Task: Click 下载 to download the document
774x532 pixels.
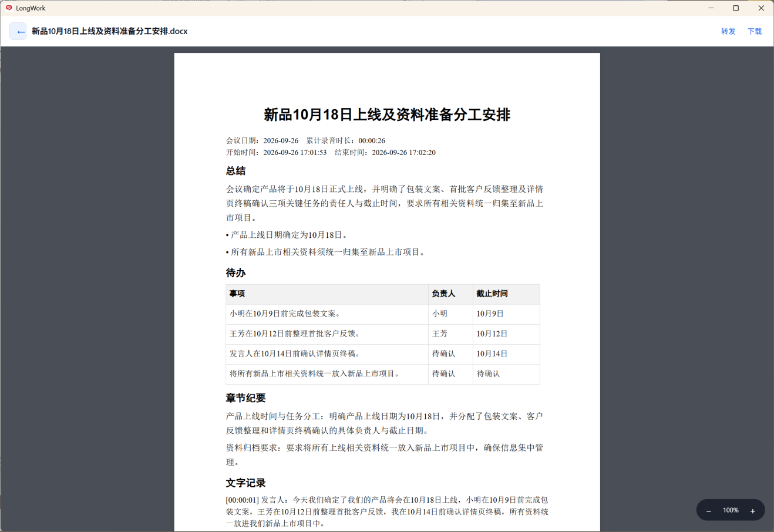Action: pyautogui.click(x=755, y=32)
